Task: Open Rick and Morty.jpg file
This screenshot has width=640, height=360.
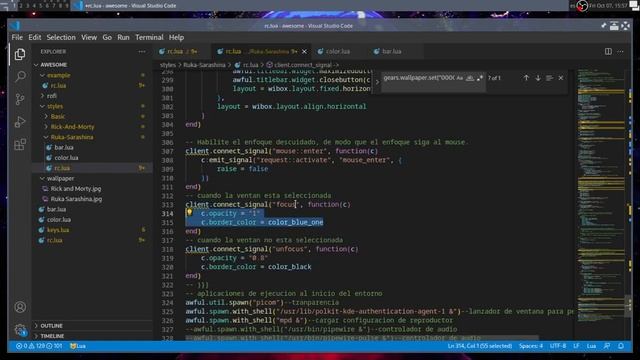Action: [76, 189]
